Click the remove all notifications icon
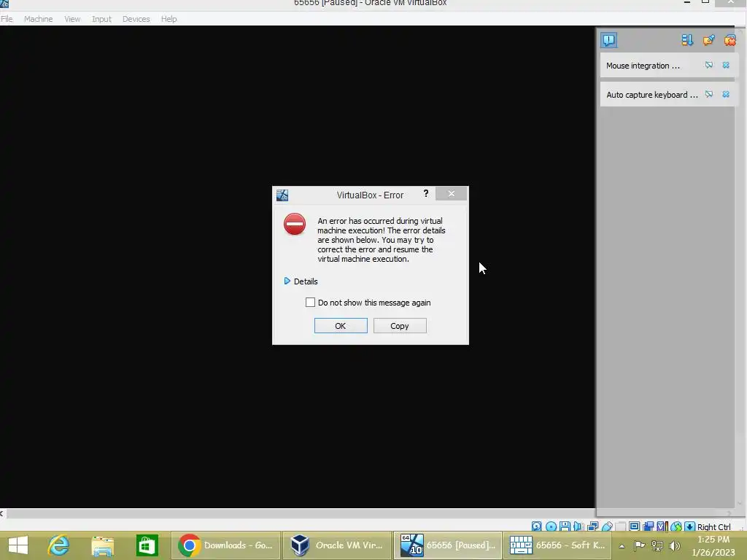Viewport: 747px width, 560px height. (x=729, y=40)
